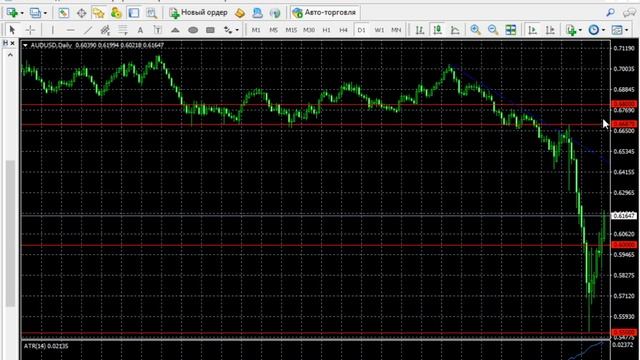Open the chat bubbles icon

coord(629,13)
